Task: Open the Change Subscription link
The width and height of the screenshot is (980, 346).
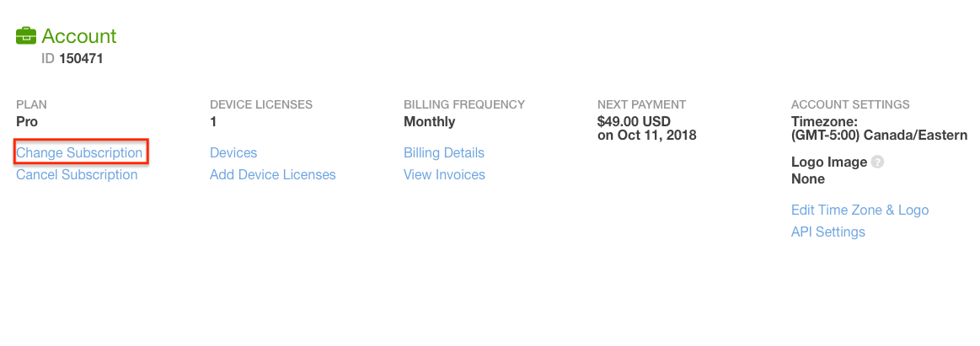Action: click(x=79, y=153)
